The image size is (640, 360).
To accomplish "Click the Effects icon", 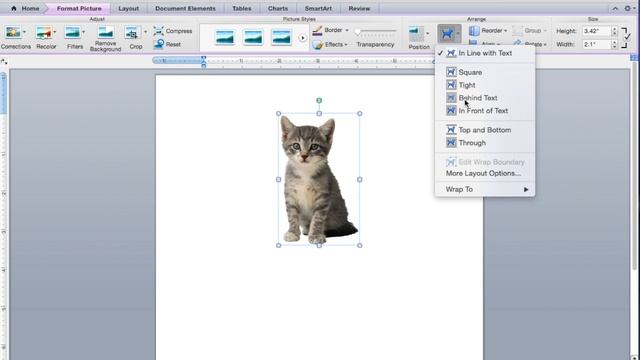I will tap(318, 44).
